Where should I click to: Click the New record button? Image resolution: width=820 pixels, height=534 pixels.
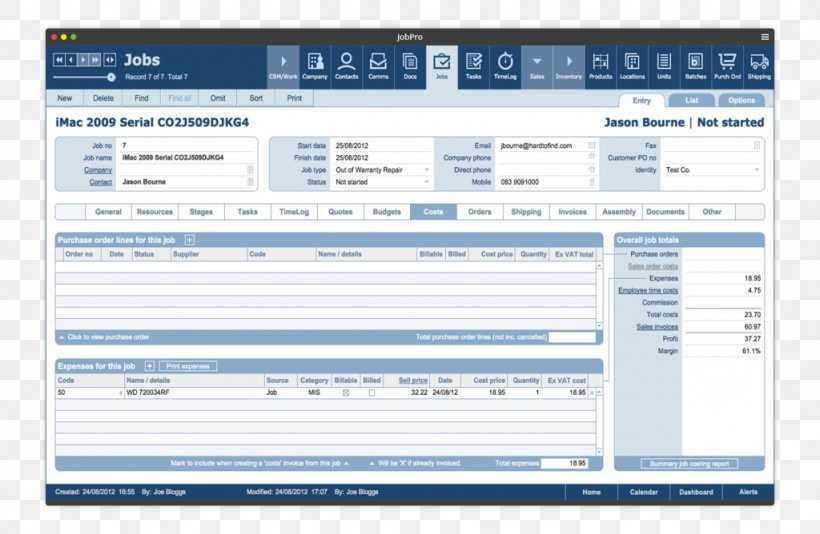(x=65, y=98)
